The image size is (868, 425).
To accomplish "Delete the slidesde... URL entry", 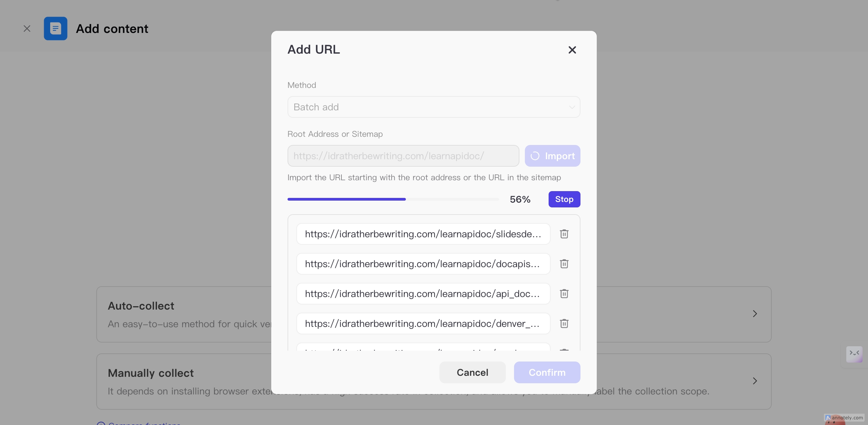I will pos(564,234).
